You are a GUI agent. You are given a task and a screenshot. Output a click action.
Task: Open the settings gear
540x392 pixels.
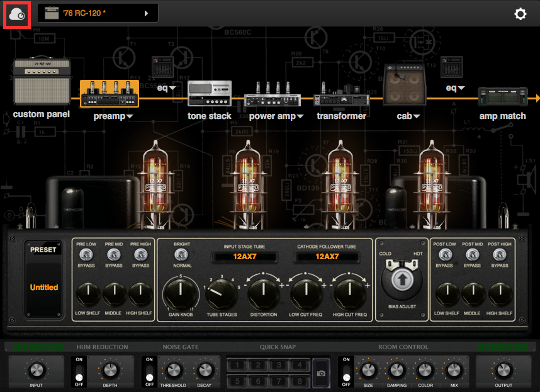[520, 14]
